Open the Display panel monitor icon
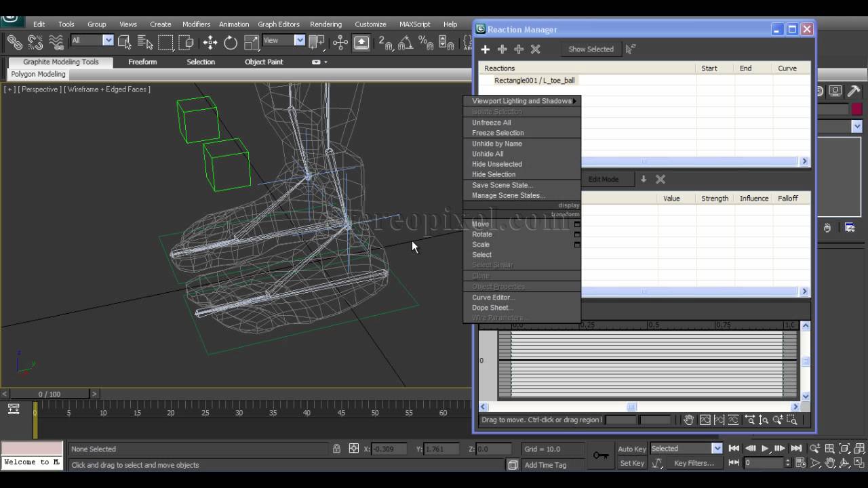The height and width of the screenshot is (488, 868). tap(836, 91)
